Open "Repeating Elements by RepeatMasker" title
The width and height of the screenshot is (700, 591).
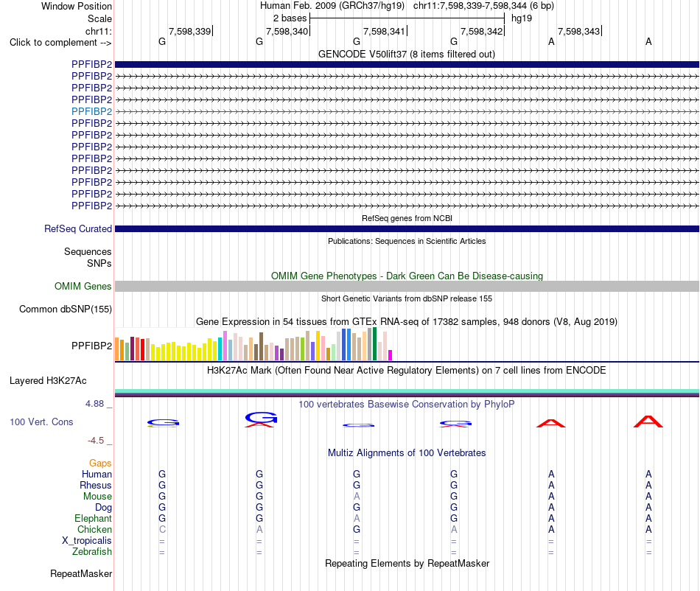[x=407, y=563]
